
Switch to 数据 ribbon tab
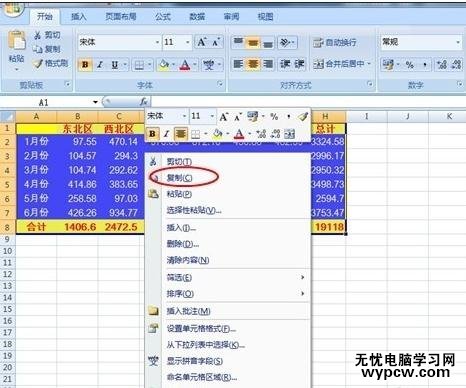click(197, 16)
